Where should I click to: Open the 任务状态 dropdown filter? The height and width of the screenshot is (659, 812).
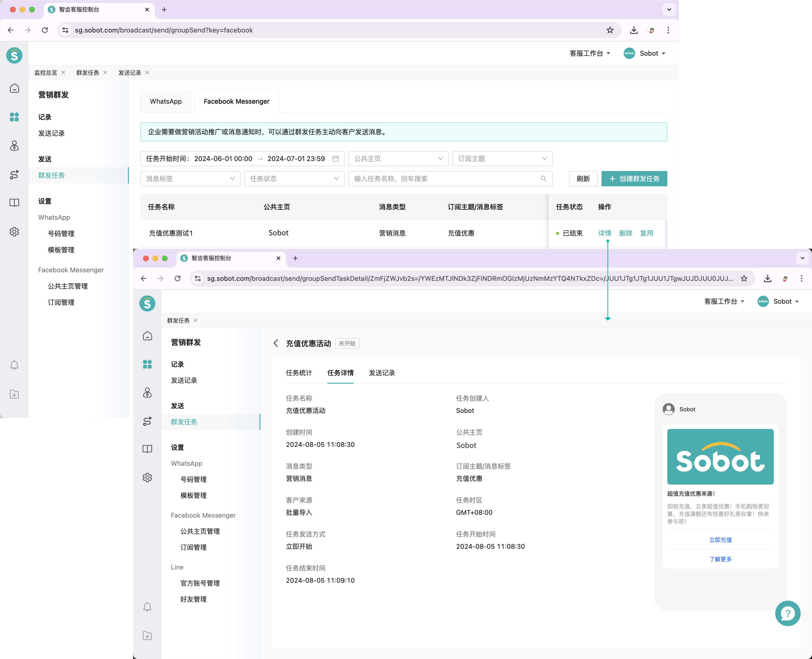tap(294, 178)
